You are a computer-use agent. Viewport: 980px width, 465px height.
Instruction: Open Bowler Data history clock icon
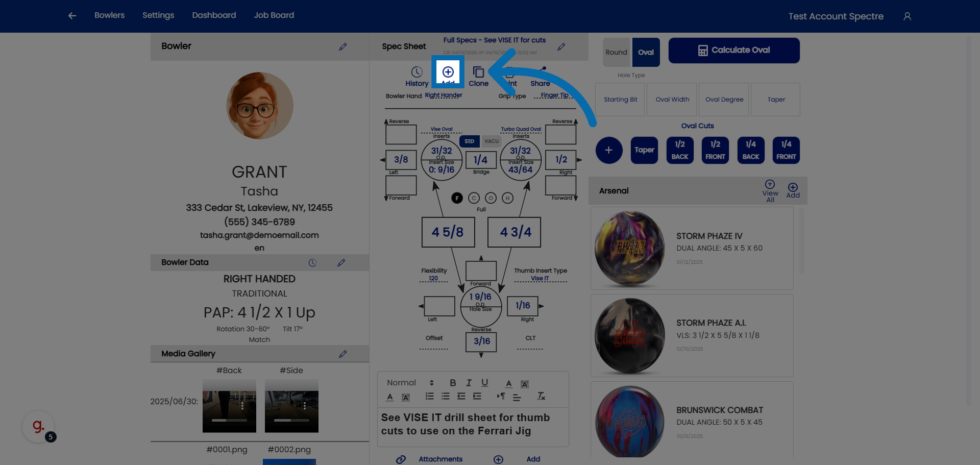(x=312, y=263)
